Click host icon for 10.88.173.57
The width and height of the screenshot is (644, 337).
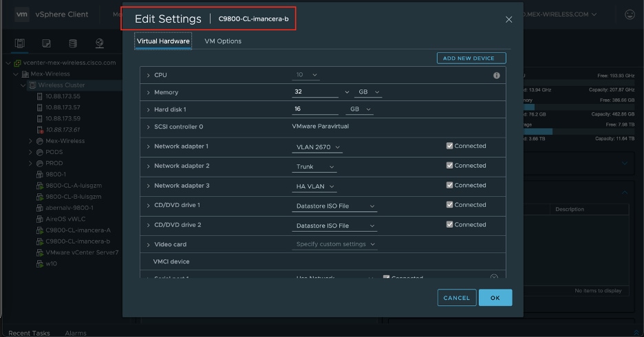pyautogui.click(x=39, y=107)
